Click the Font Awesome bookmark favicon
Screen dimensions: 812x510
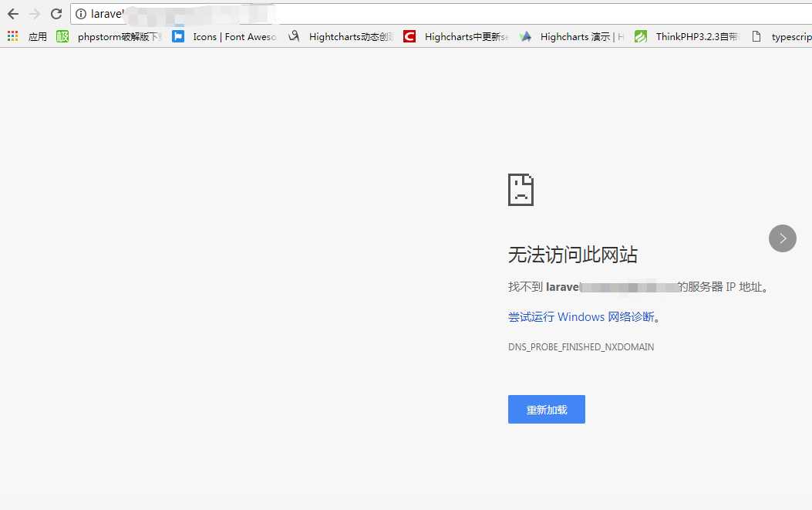pyautogui.click(x=178, y=36)
